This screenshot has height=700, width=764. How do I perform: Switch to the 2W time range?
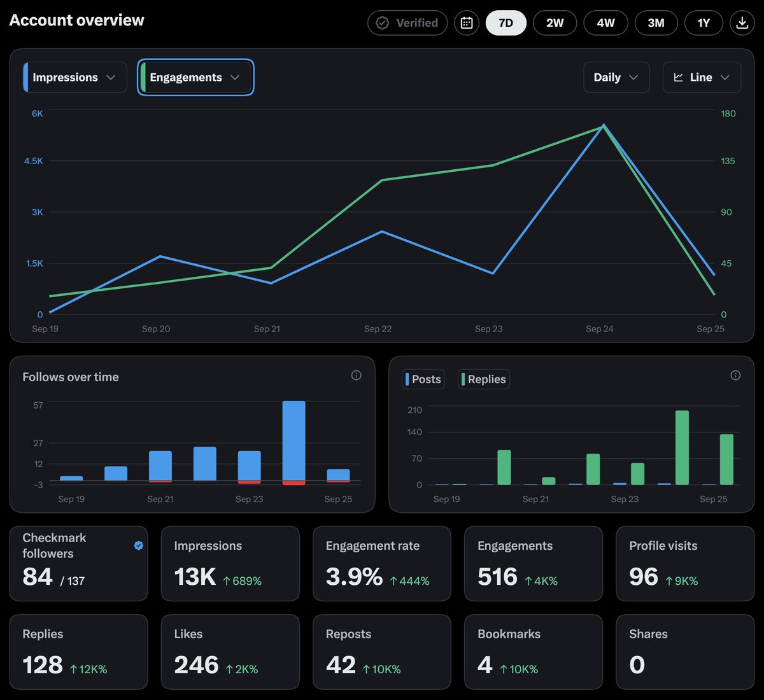[x=555, y=23]
